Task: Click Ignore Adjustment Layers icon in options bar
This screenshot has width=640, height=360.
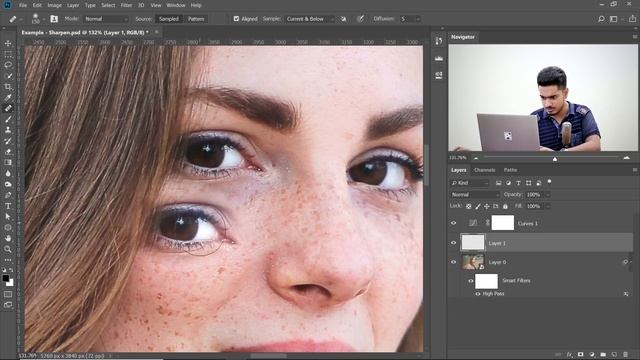Action: pos(344,19)
